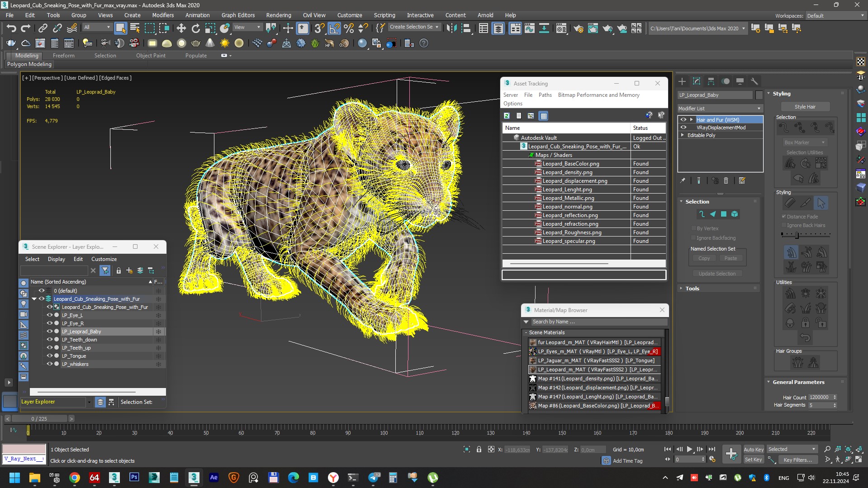Open the Modify tab in command panel

point(697,81)
